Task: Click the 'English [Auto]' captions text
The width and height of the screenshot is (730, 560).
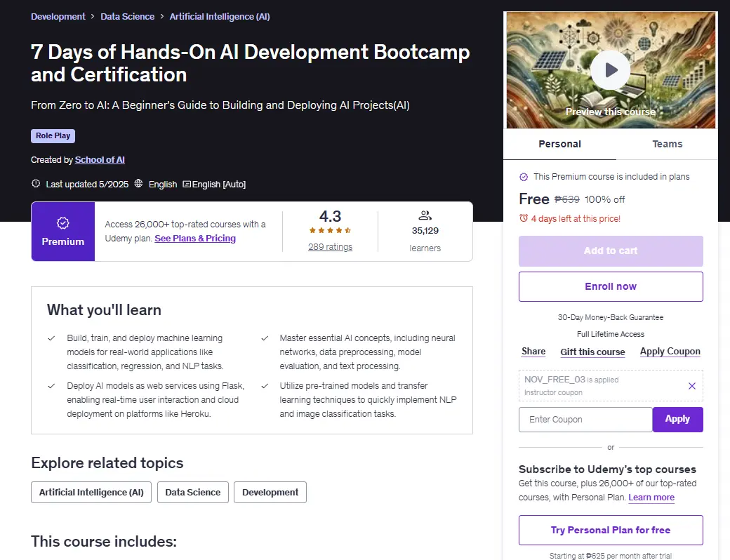Action: pos(219,185)
